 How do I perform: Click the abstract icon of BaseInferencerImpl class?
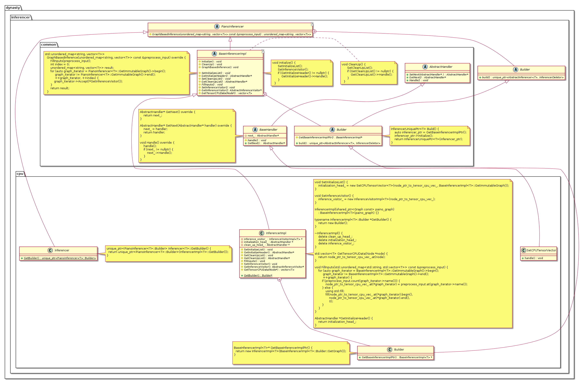coord(214,54)
